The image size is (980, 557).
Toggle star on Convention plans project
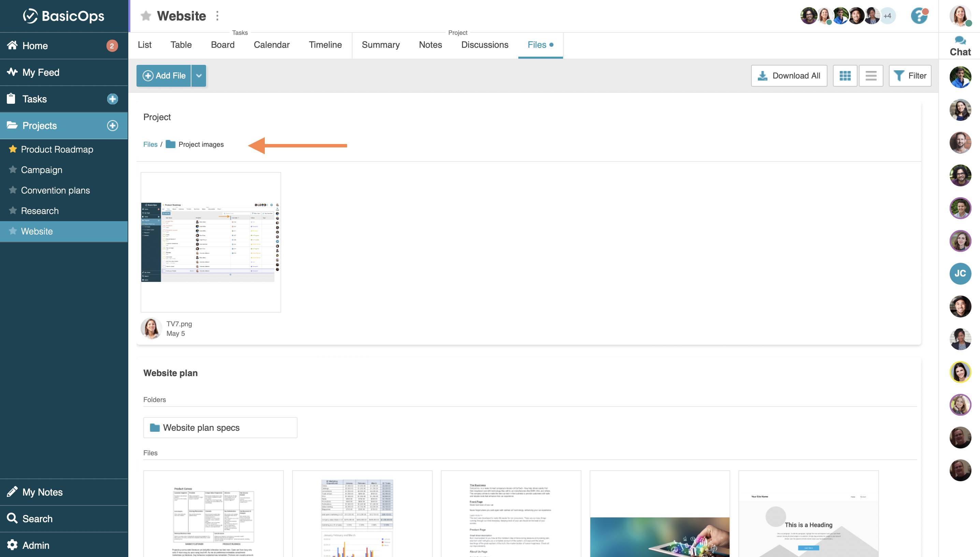coord(13,190)
